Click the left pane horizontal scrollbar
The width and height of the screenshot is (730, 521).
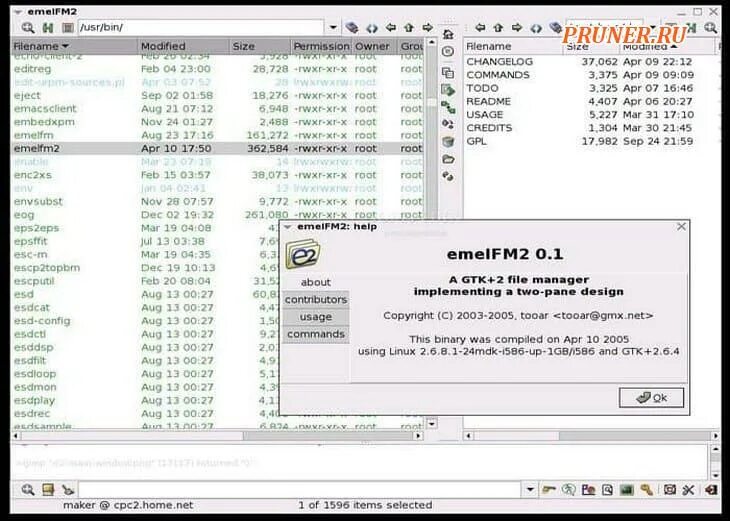coord(217,436)
